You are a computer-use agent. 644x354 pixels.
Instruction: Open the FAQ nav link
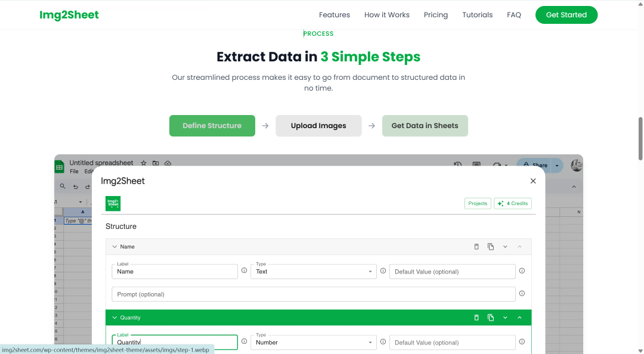click(x=514, y=15)
